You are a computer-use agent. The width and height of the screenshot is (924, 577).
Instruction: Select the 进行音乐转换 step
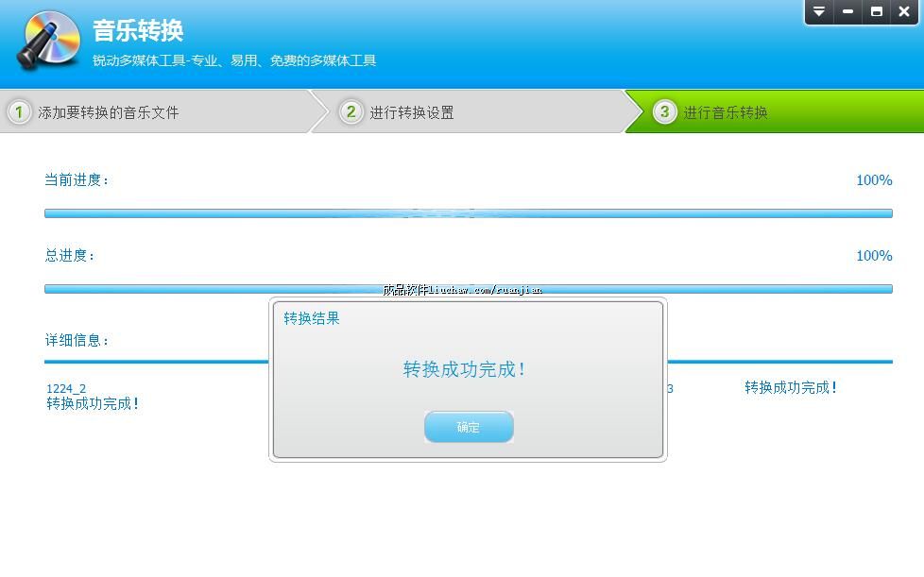726,112
